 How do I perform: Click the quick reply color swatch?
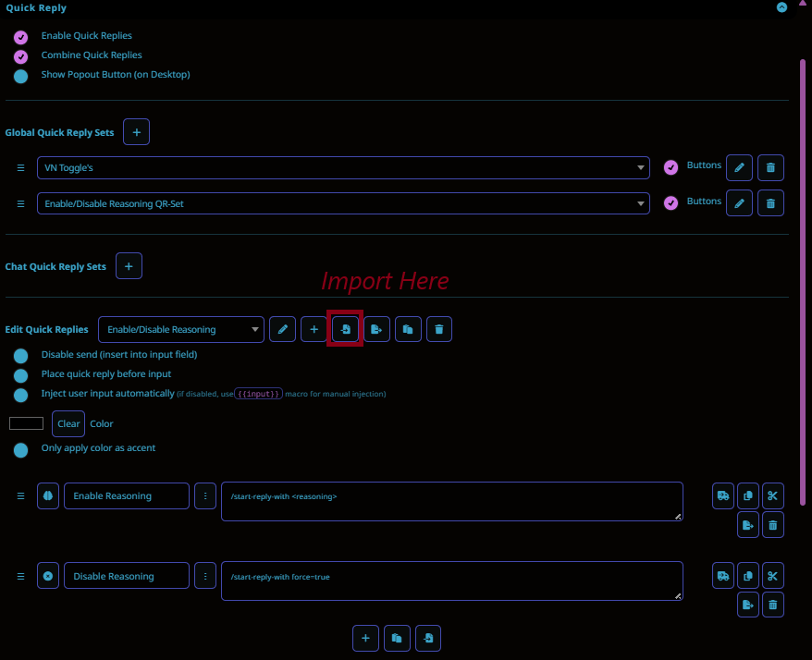(26, 424)
